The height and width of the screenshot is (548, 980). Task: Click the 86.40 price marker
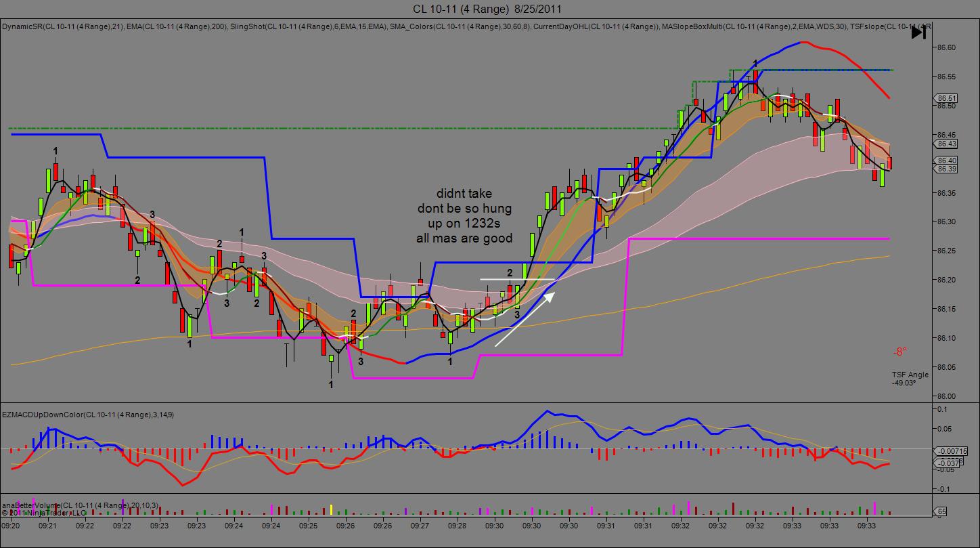pyautogui.click(x=946, y=161)
